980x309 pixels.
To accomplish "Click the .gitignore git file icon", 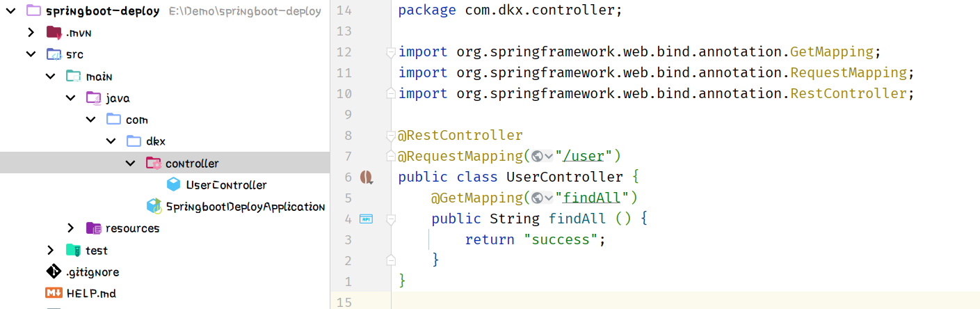I will click(x=54, y=271).
